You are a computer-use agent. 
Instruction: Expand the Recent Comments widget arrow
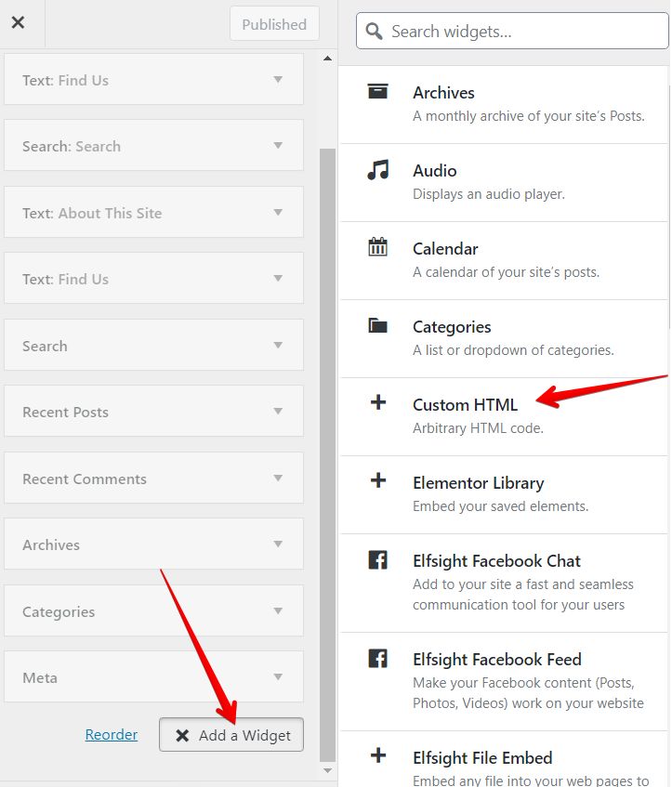click(277, 479)
